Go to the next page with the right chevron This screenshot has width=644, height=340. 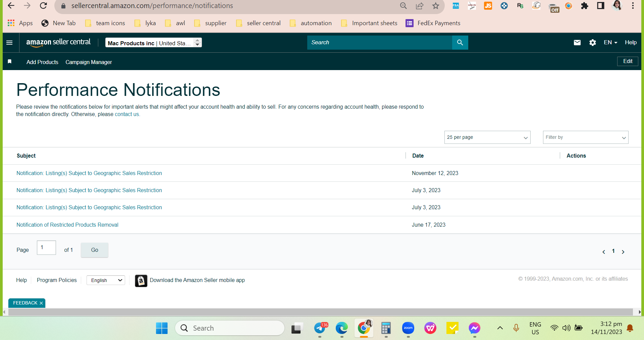(x=623, y=252)
